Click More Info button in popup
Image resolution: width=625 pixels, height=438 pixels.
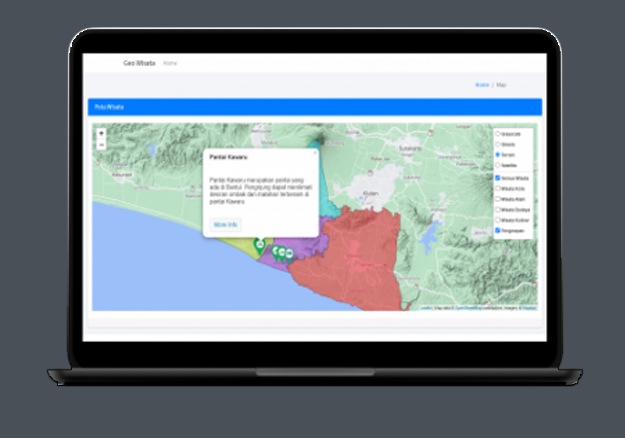[225, 225]
